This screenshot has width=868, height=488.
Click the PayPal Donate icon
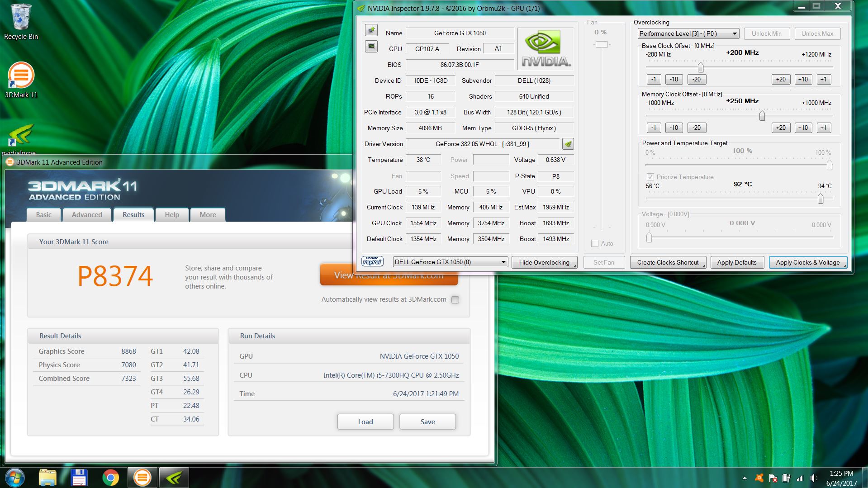pos(372,261)
